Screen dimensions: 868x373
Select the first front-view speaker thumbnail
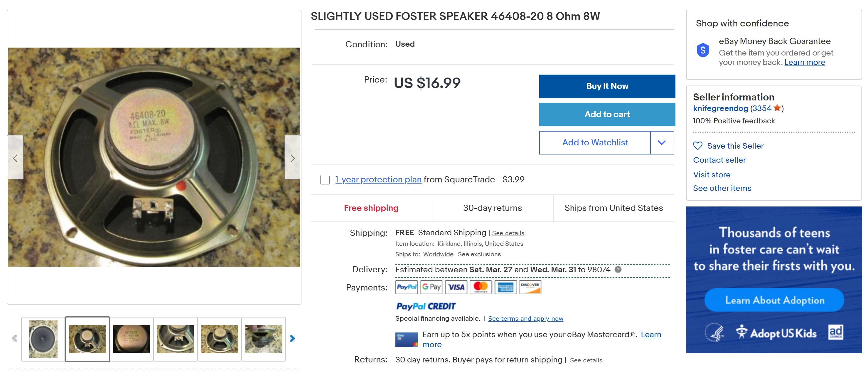(x=43, y=339)
